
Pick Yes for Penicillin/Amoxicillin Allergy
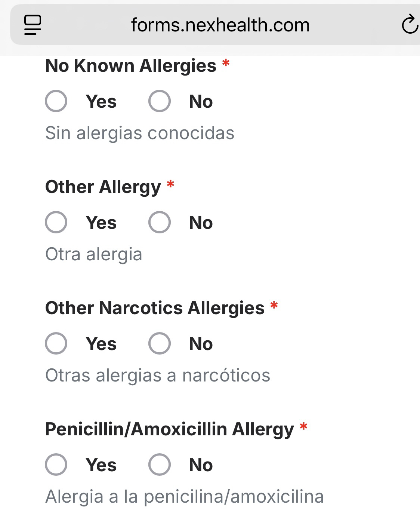56,465
